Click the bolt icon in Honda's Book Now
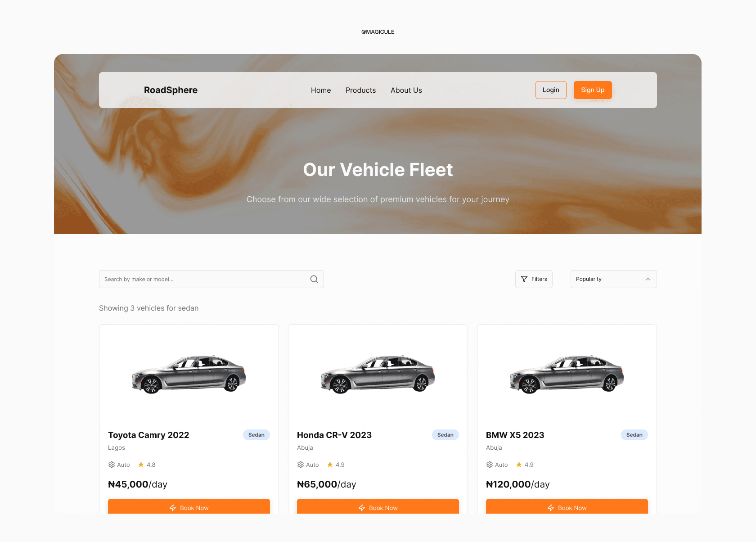 click(x=362, y=508)
